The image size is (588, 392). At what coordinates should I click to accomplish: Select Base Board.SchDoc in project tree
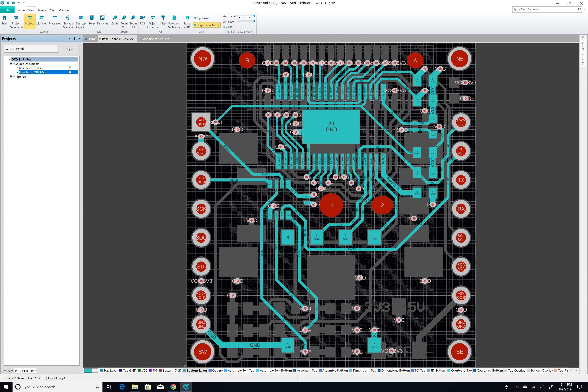pyautogui.click(x=31, y=68)
